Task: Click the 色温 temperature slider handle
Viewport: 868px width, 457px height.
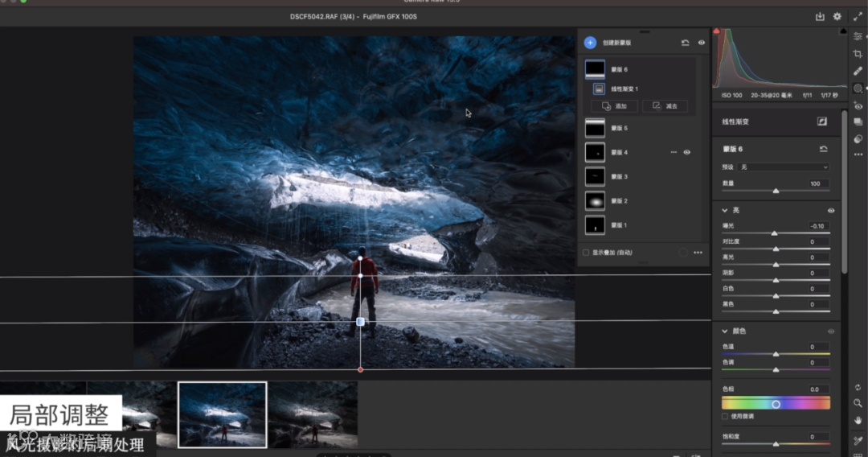Action: pyautogui.click(x=776, y=353)
